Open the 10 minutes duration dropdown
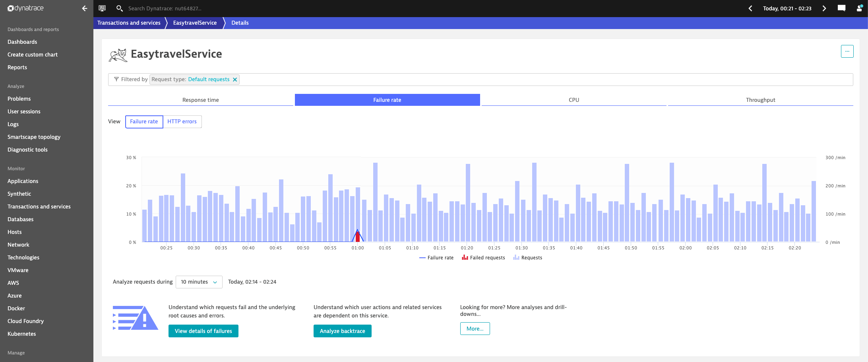 (x=199, y=282)
